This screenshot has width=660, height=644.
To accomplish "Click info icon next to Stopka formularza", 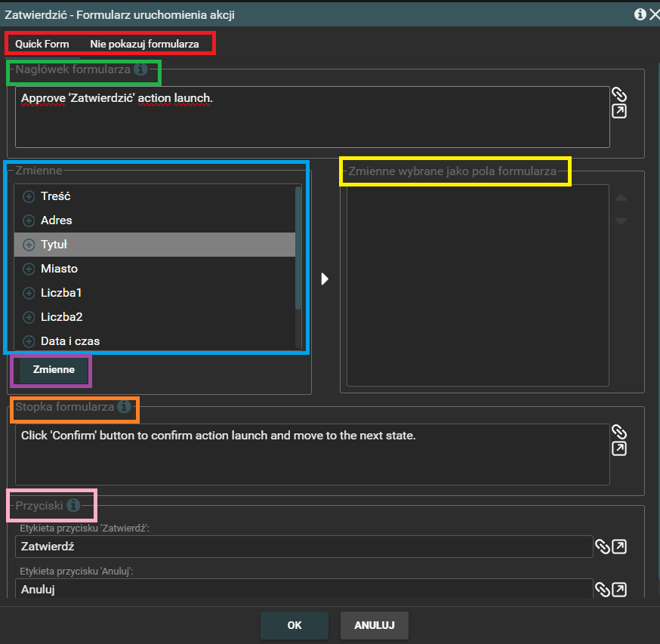I will click(125, 407).
